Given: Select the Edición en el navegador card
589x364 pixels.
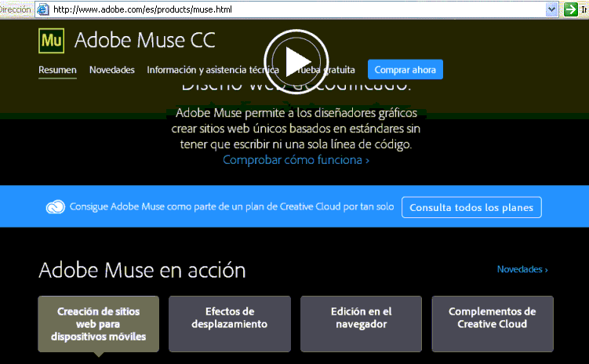Looking at the screenshot, I should point(361,324).
